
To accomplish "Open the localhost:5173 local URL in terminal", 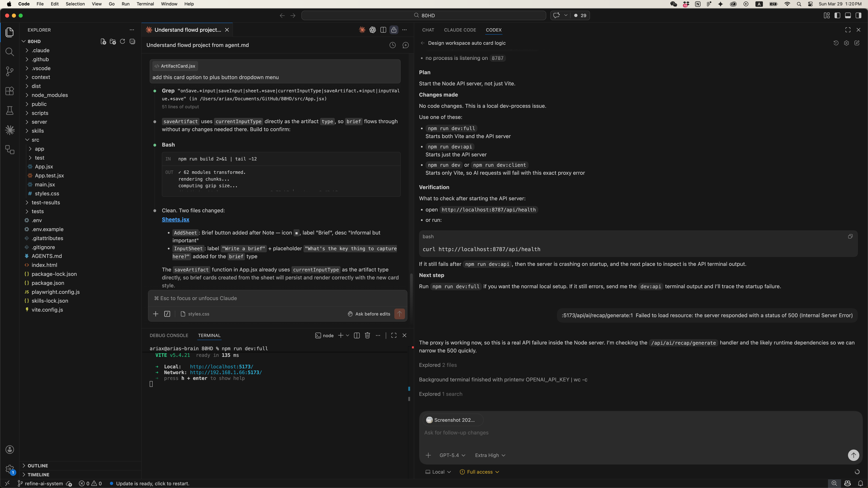I will pos(221,367).
